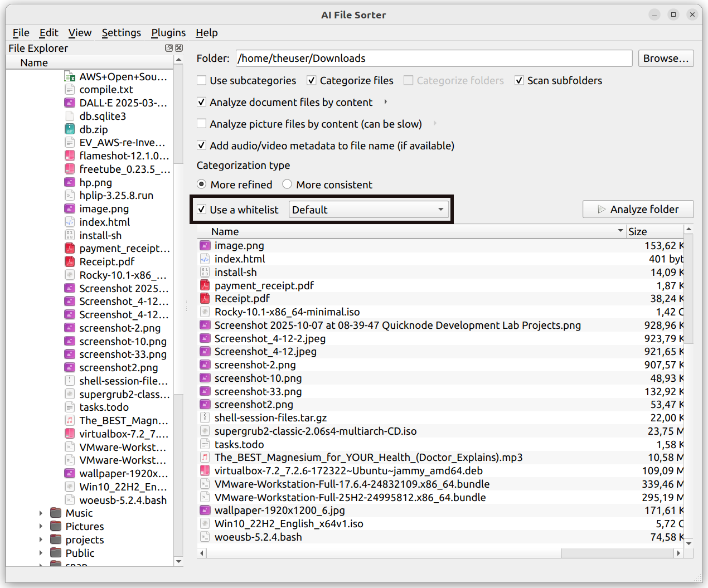Open the Settings menu
The height and width of the screenshot is (588, 708).
tap(121, 33)
